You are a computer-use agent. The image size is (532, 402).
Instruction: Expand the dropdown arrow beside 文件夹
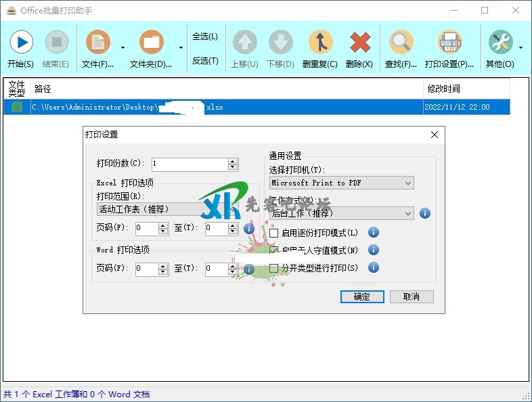click(181, 48)
